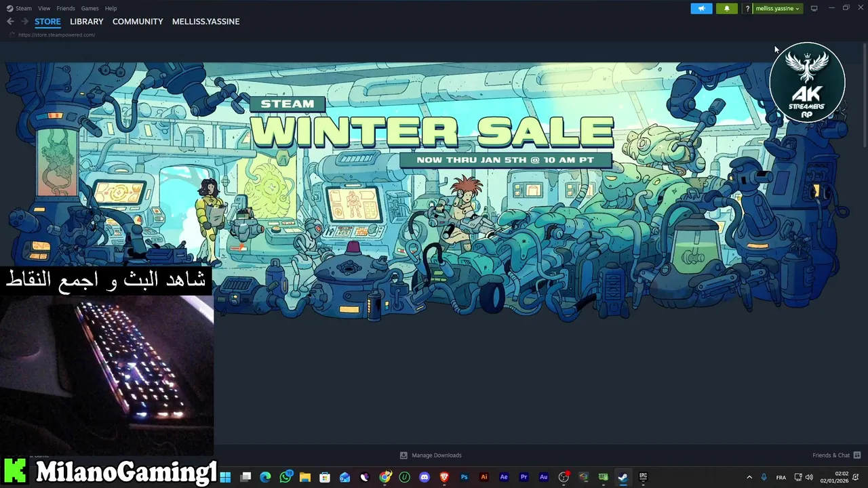Screen dimensions: 868x488
Task: Open File Explorer from the taskbar
Action: click(x=305, y=477)
